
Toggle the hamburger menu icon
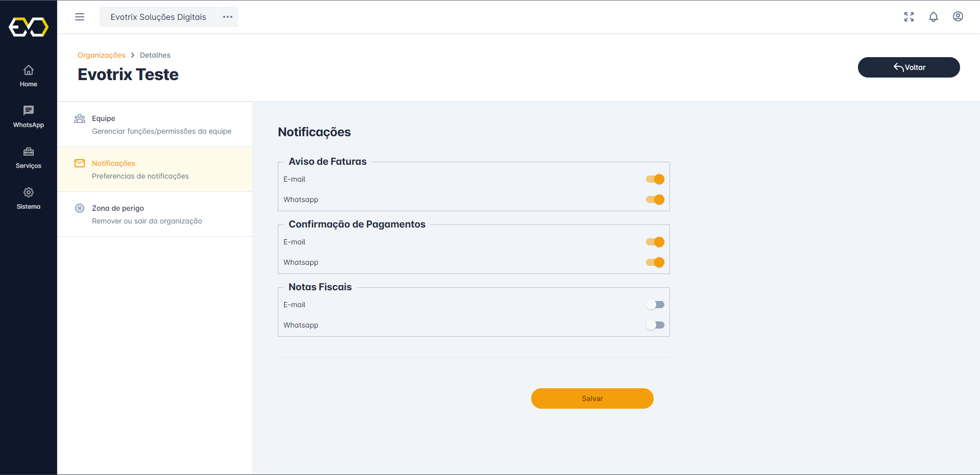coord(80,17)
